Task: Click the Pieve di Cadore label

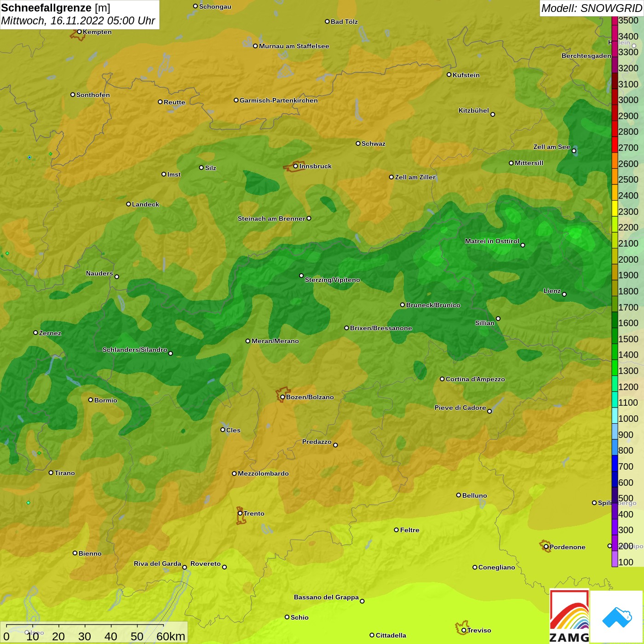Action: pos(460,408)
